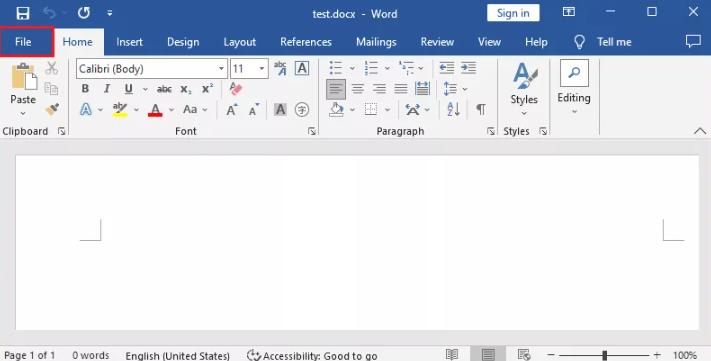The image size is (711, 361).
Task: Click the Save icon in title bar
Action: [23, 13]
